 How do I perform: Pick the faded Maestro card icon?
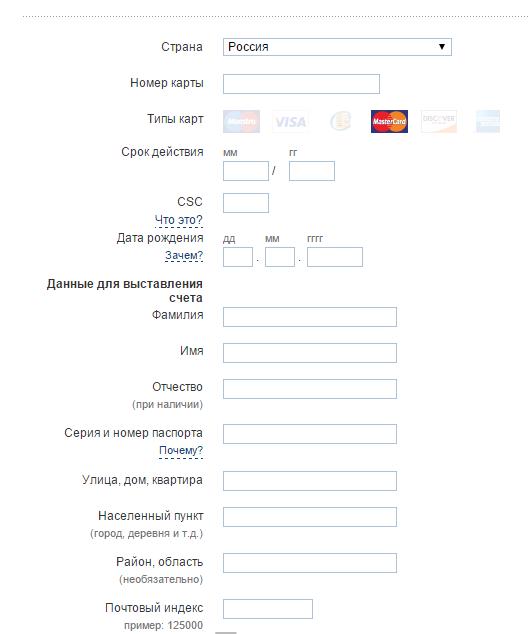[241, 121]
